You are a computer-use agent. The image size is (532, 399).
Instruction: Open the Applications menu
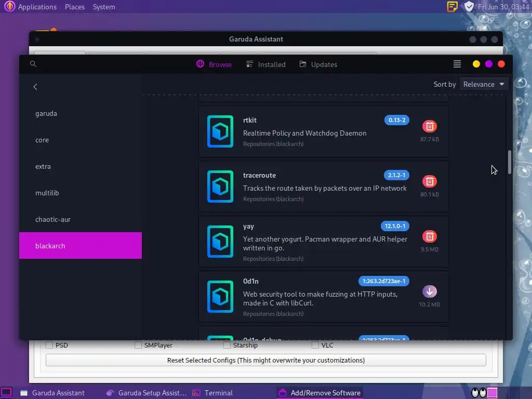(x=37, y=7)
